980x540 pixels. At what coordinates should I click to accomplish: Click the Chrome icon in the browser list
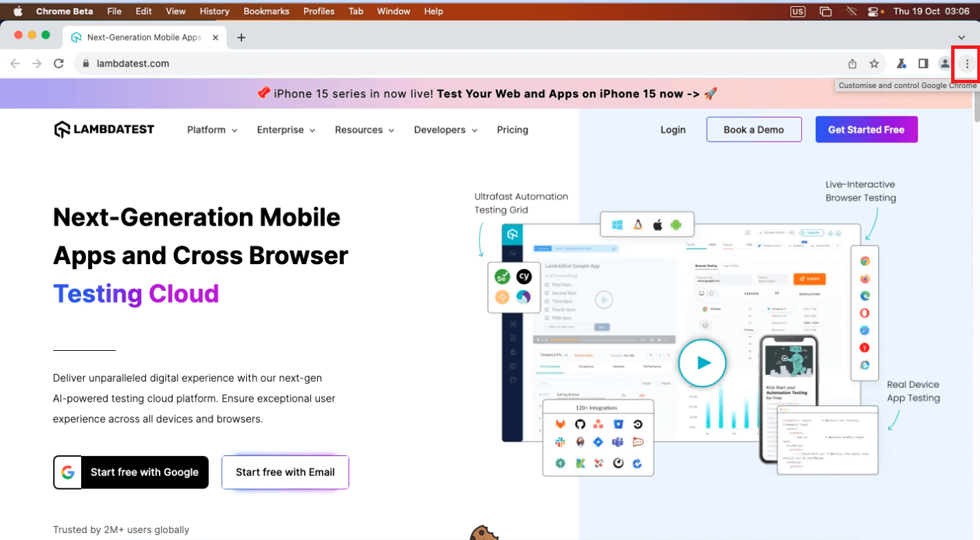864,261
